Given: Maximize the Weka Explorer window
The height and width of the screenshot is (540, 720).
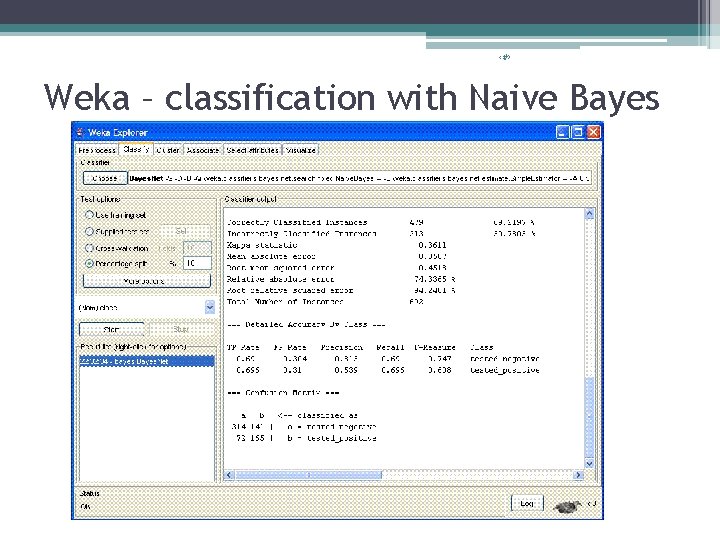Looking at the screenshot, I should tap(578, 132).
